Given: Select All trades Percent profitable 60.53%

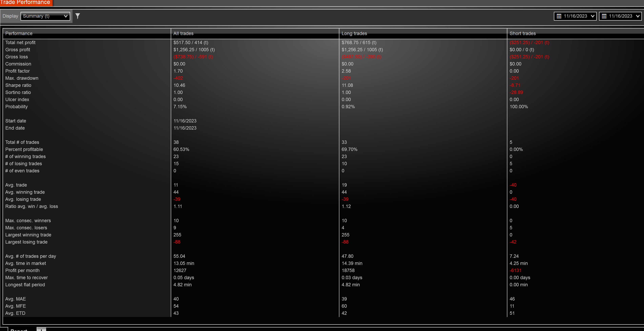Looking at the screenshot, I should [x=181, y=149].
